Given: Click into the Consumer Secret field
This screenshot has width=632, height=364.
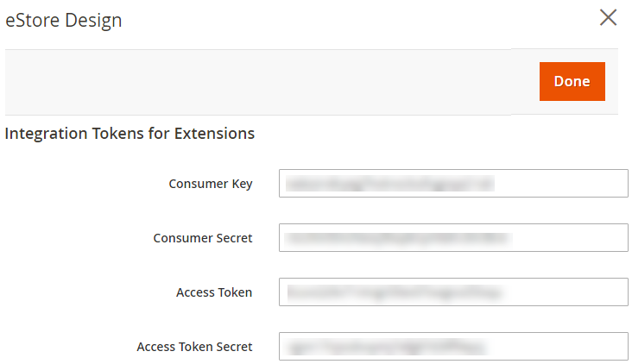Looking at the screenshot, I should [453, 238].
